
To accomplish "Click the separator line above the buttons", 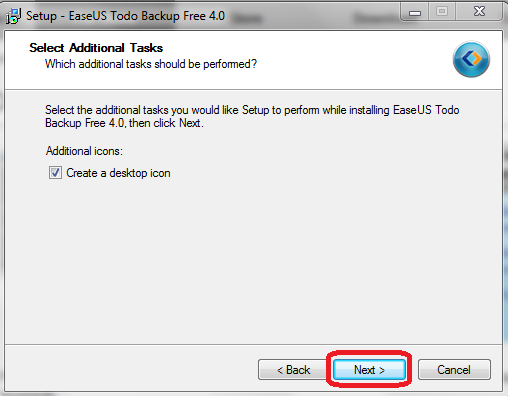I will [253, 344].
